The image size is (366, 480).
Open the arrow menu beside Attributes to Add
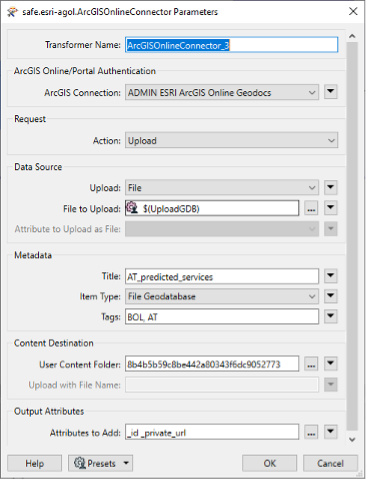(x=331, y=432)
